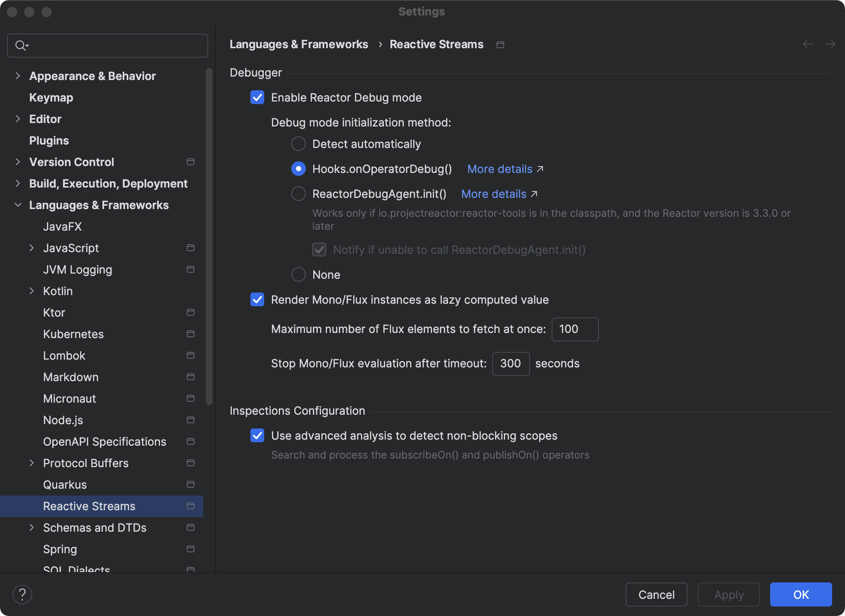Click the Flux elements maximum number field

575,330
